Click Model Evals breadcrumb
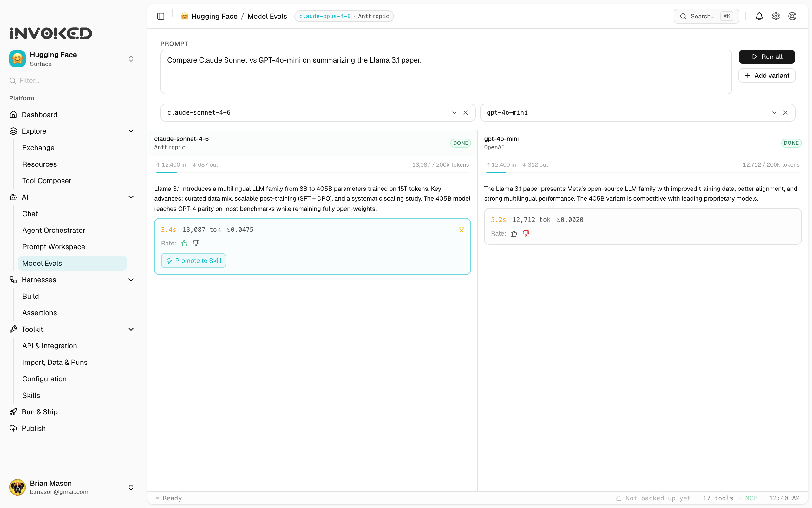812x508 pixels. pyautogui.click(x=267, y=16)
